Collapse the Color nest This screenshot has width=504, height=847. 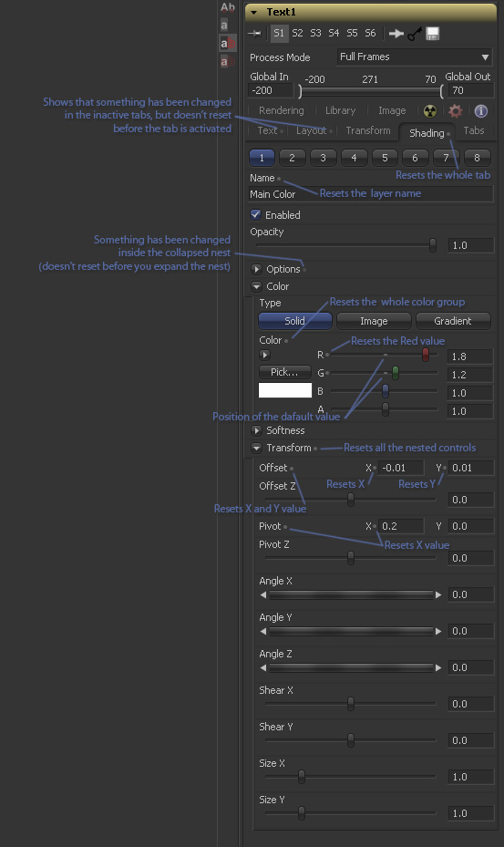click(x=257, y=286)
